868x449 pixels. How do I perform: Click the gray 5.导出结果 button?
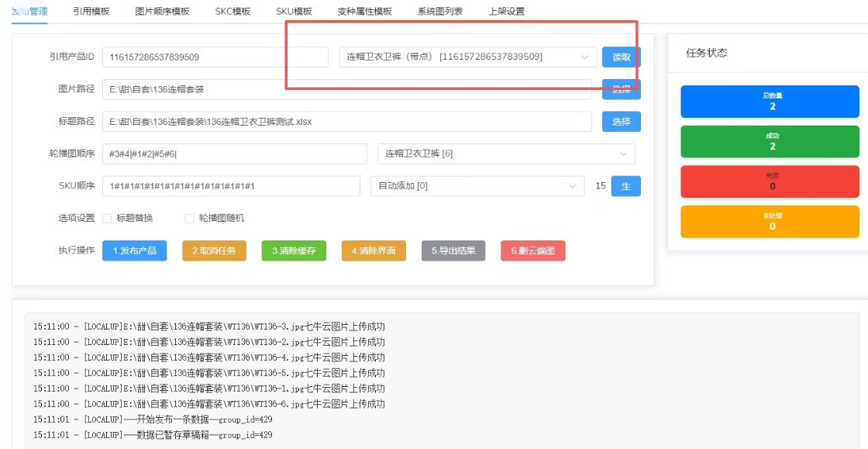pos(453,250)
